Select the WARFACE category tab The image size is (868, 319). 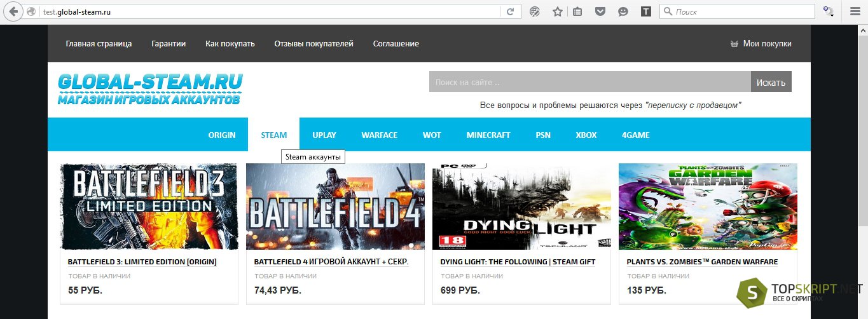(x=380, y=135)
